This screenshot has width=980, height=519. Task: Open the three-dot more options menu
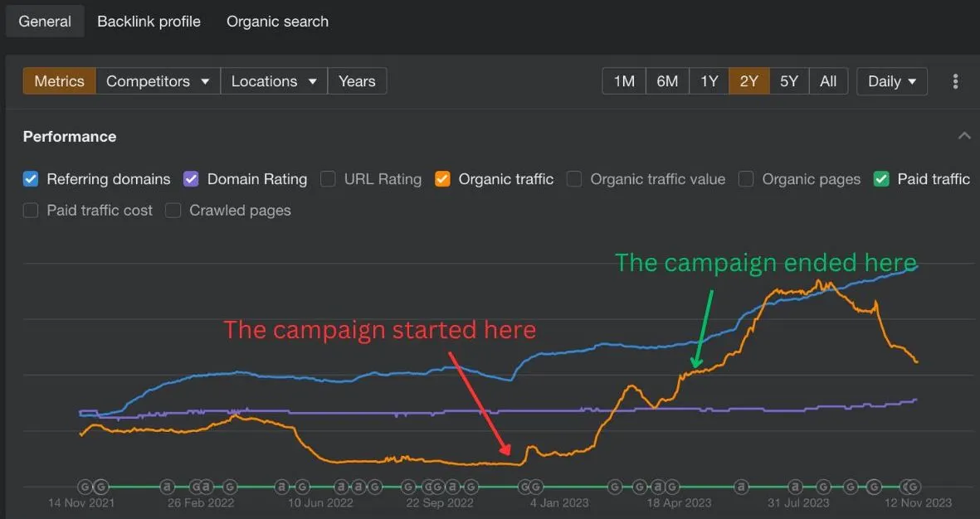[955, 81]
